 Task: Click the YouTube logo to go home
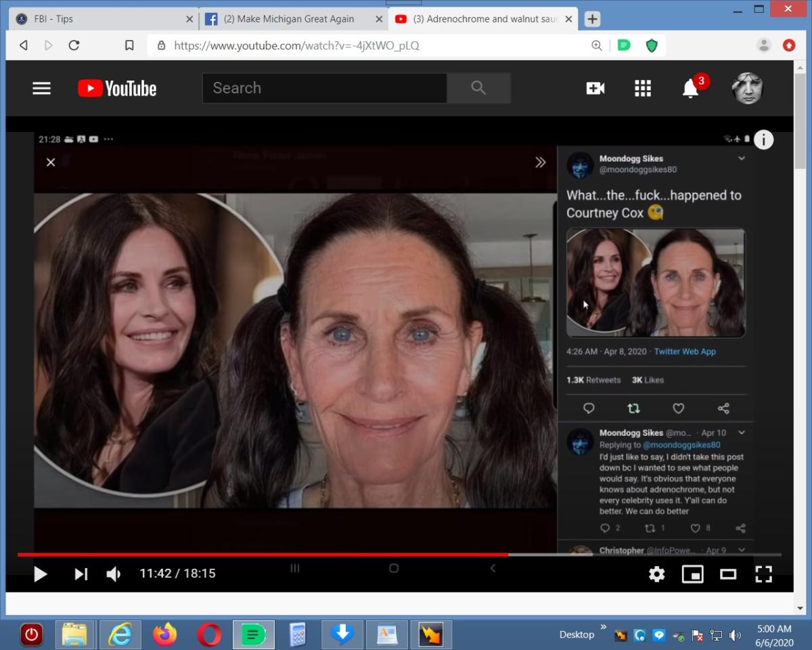pos(117,89)
